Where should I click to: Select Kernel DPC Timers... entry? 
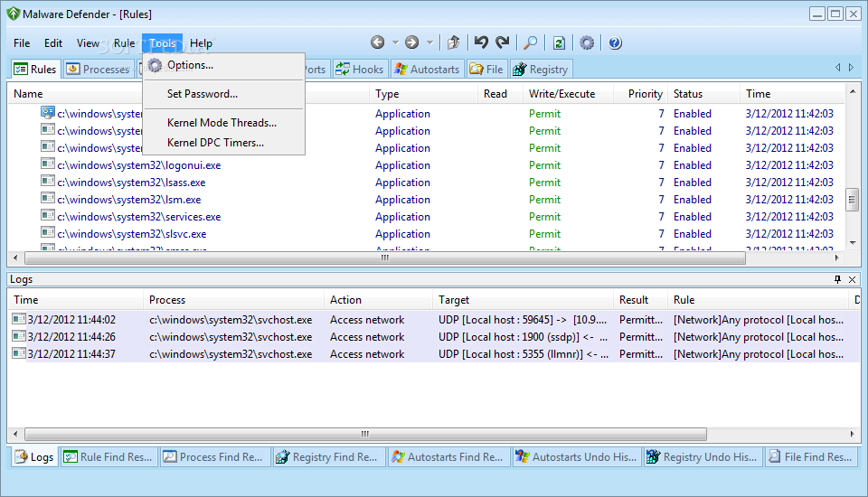click(x=223, y=143)
